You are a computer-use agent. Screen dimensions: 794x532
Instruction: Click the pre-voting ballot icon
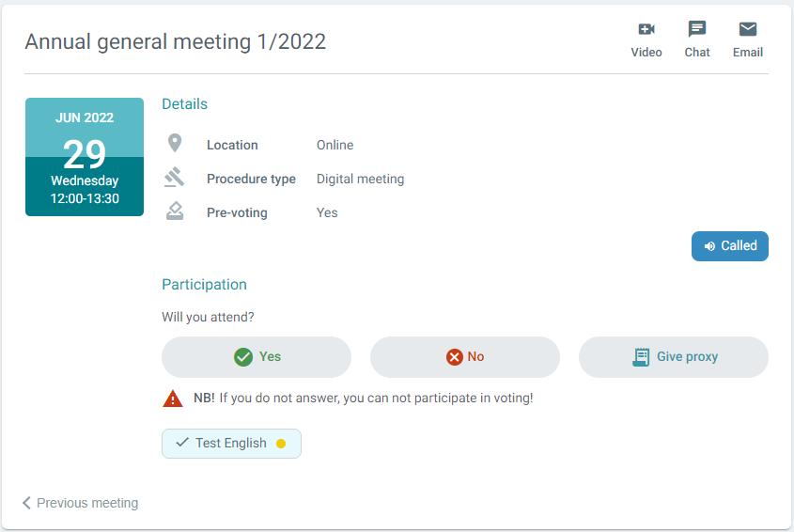[x=175, y=211]
